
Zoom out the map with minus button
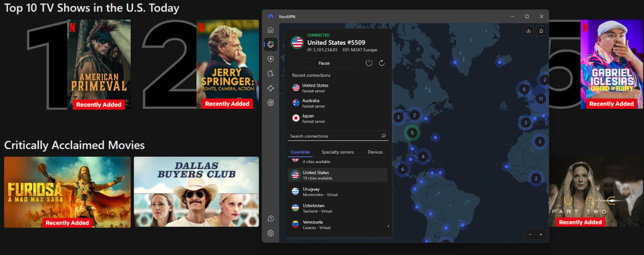click(530, 234)
